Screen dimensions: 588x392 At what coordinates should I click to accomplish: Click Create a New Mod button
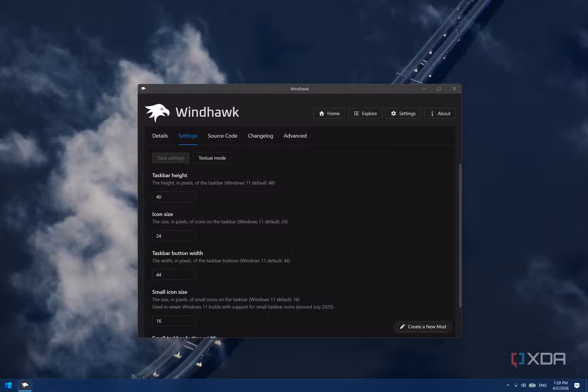(423, 326)
